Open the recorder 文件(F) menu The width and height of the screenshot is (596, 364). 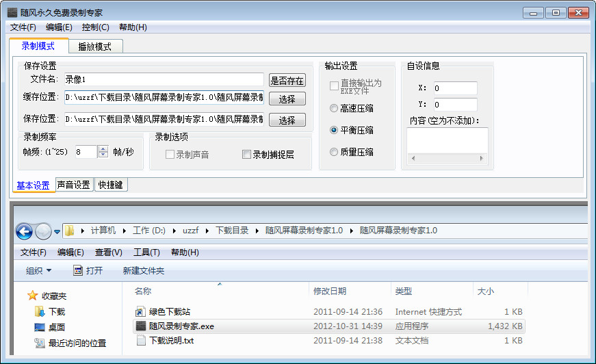(x=23, y=27)
